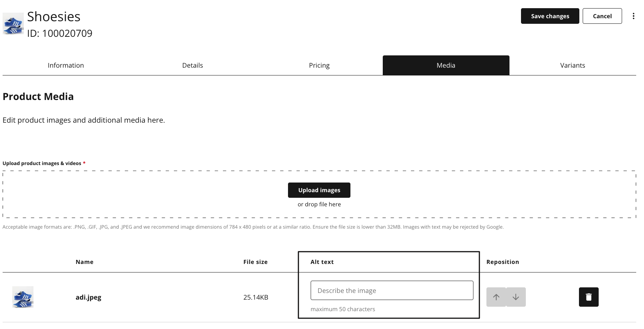This screenshot has width=644, height=329.
Task: Select the adi.jpeg file name
Action: (88, 297)
